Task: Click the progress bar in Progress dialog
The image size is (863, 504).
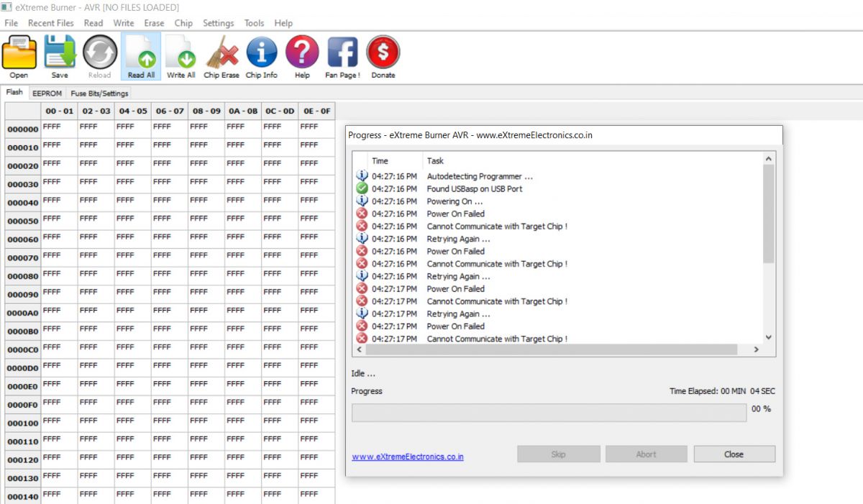Action: point(549,413)
